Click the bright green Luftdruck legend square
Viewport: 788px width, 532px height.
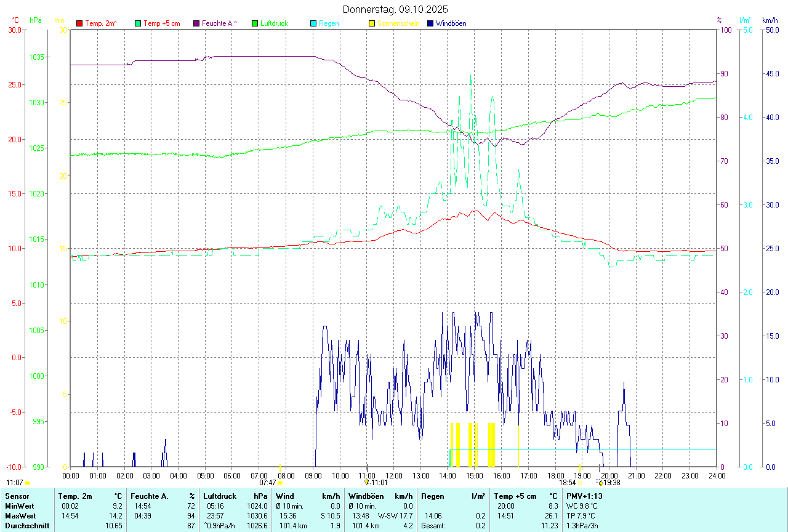coord(255,23)
